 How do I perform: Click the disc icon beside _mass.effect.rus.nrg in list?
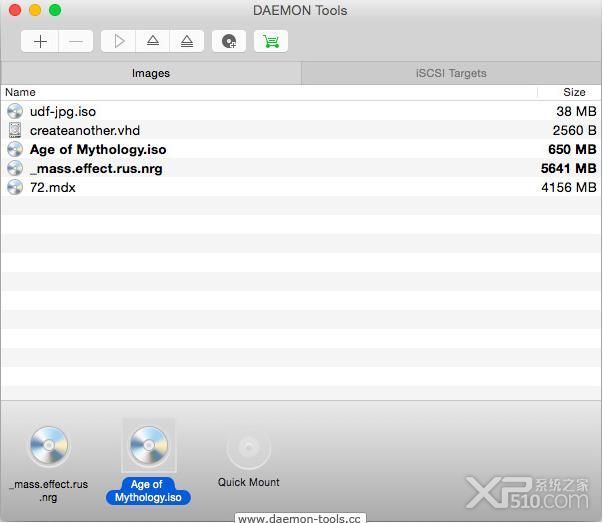pos(15,168)
